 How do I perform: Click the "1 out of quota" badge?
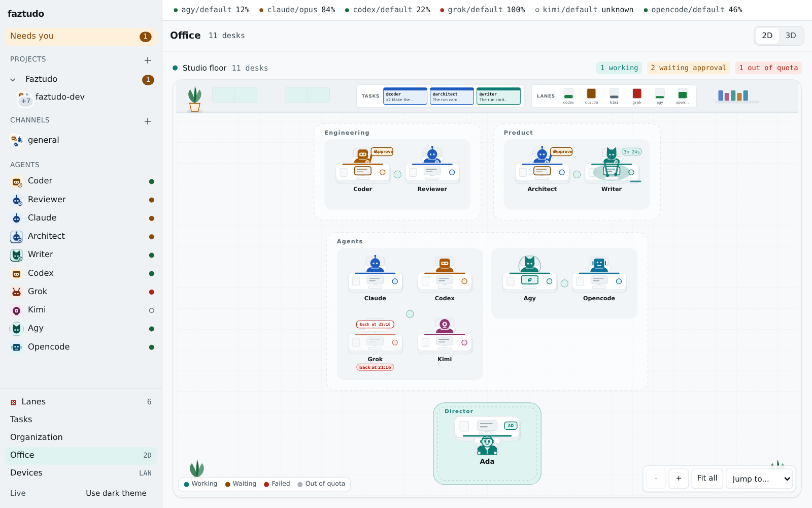click(768, 68)
